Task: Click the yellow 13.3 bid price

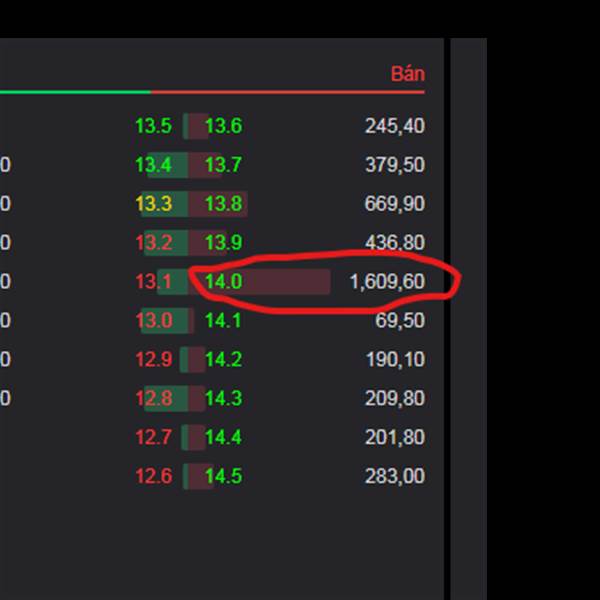Action: coord(154,204)
